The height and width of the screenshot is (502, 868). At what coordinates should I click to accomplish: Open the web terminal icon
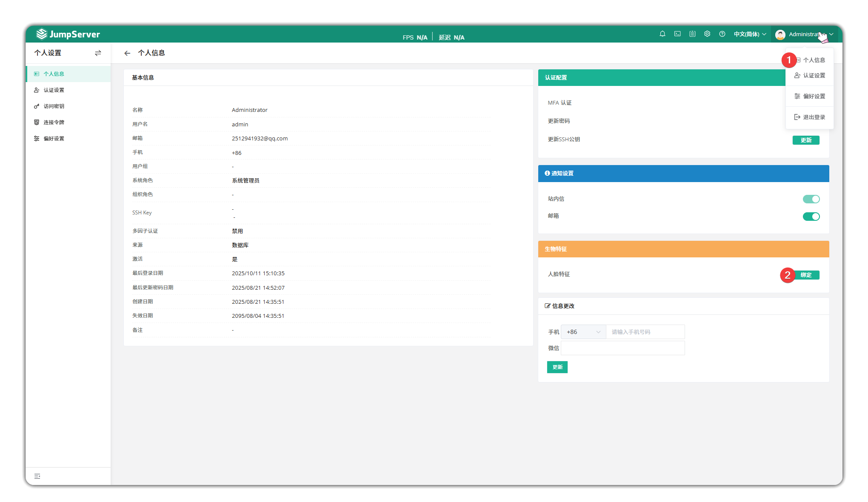pos(677,34)
